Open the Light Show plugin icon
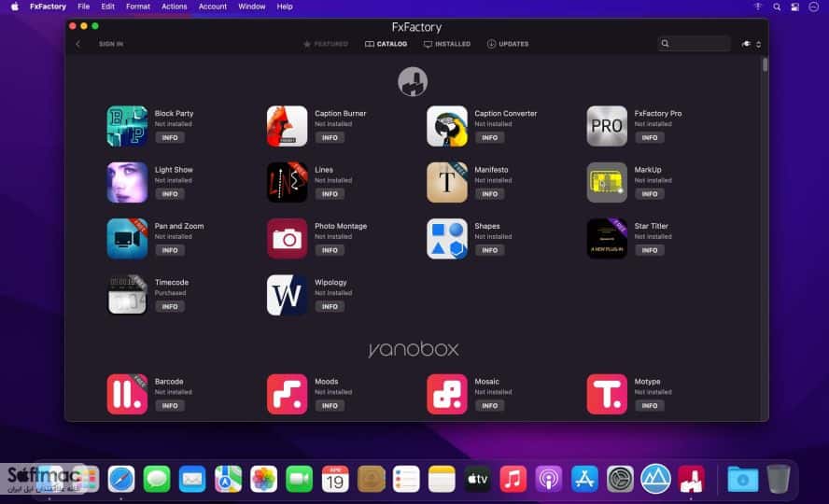 click(x=127, y=183)
